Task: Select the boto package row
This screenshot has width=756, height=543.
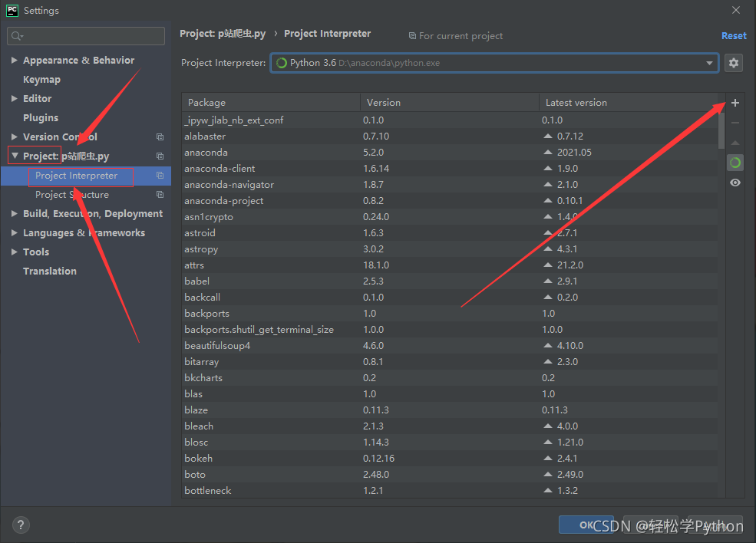Action: tap(449, 475)
